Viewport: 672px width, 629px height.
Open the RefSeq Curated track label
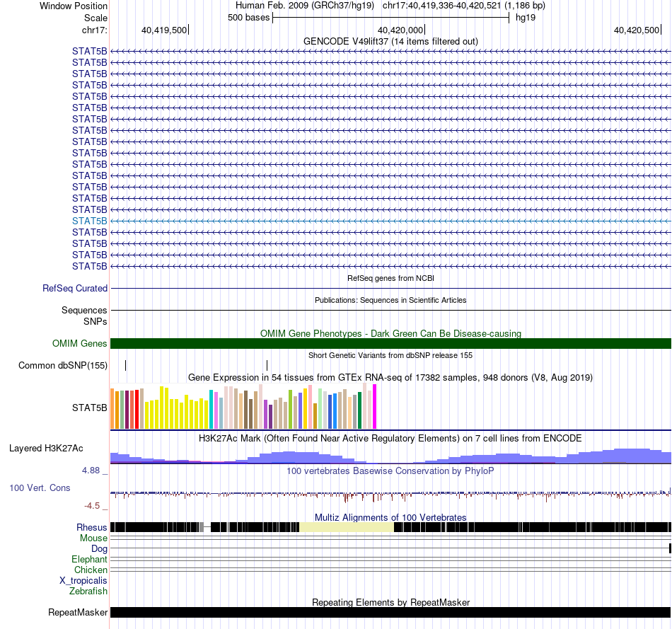[x=75, y=288]
